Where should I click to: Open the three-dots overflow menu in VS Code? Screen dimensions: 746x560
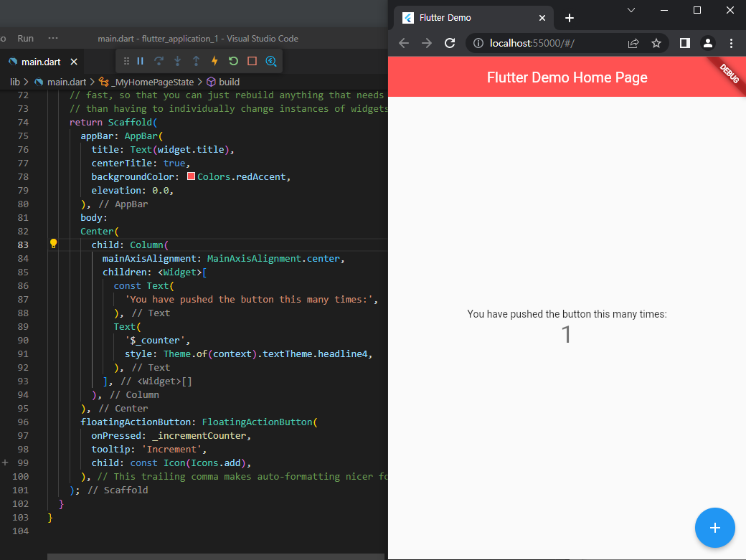pos(53,38)
